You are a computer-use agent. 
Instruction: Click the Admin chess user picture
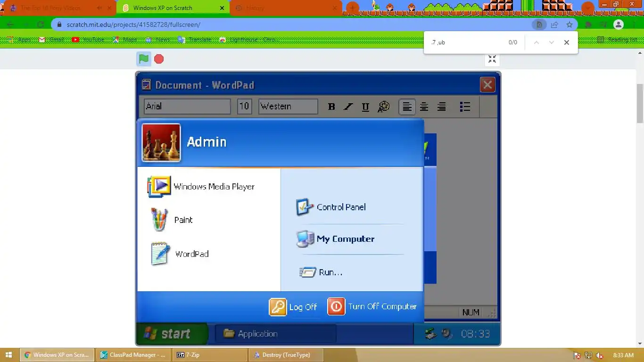tap(161, 142)
